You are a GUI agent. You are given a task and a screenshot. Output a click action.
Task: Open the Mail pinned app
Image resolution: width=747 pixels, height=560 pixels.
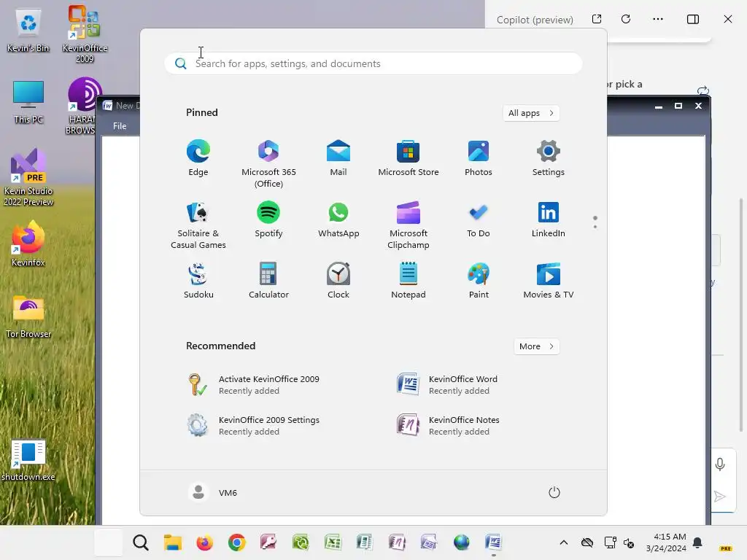tap(338, 158)
